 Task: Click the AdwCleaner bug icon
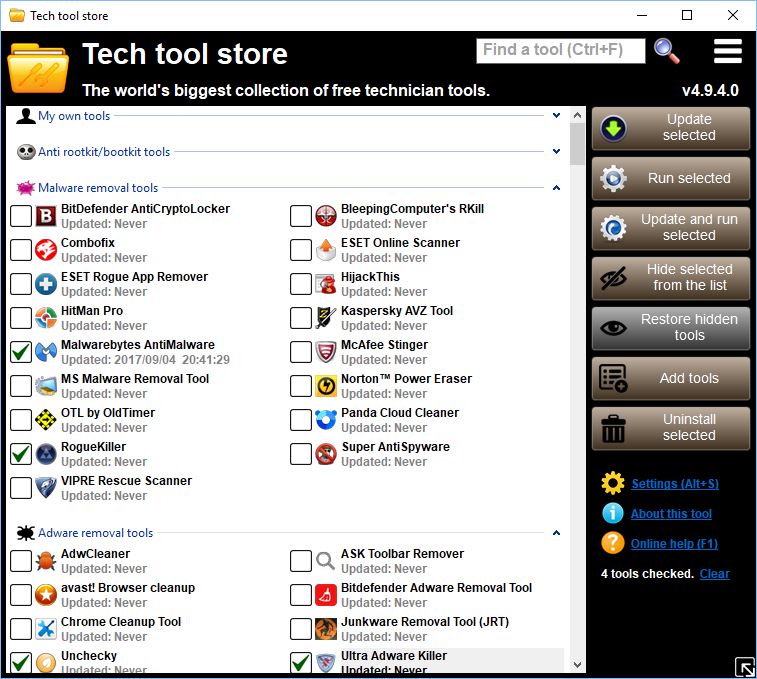[46, 561]
